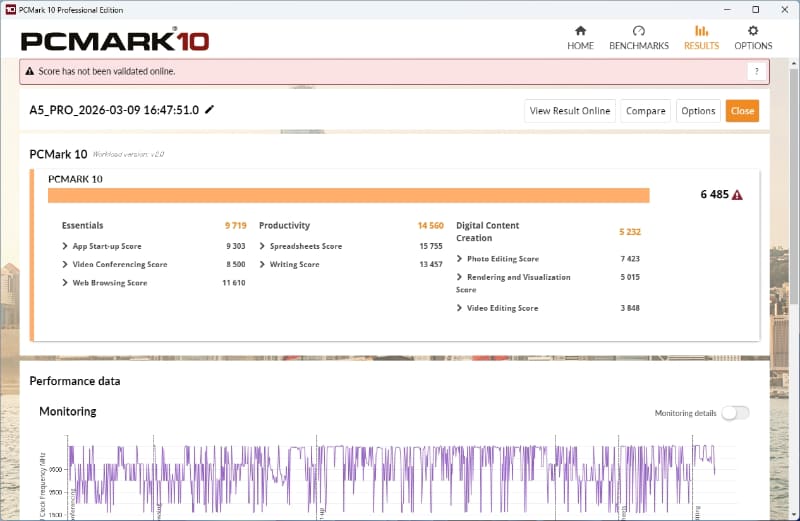Click the Compare button
This screenshot has height=521, width=800.
point(645,111)
